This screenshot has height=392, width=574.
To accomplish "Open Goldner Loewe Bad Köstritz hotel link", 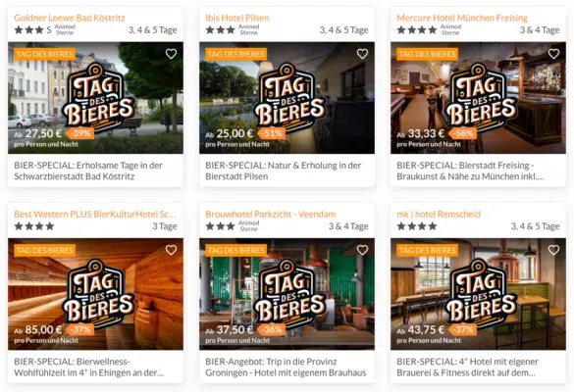I will click(70, 18).
